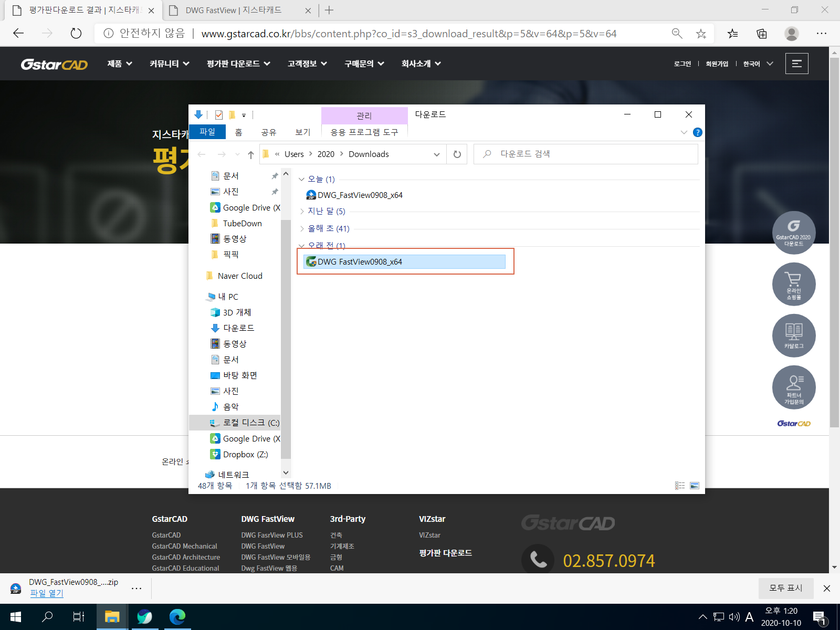Select 바탕 화면 under 내 PC
This screenshot has width=840, height=630.
pos(234,375)
